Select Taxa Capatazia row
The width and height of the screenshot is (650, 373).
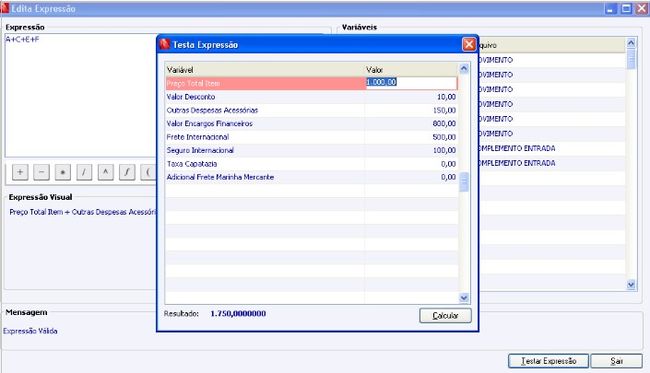(312, 164)
